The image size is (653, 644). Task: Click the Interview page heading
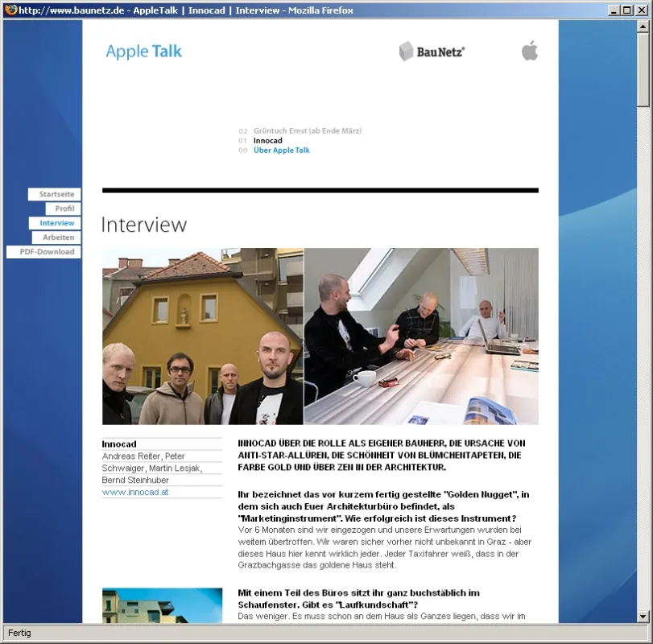point(144,225)
